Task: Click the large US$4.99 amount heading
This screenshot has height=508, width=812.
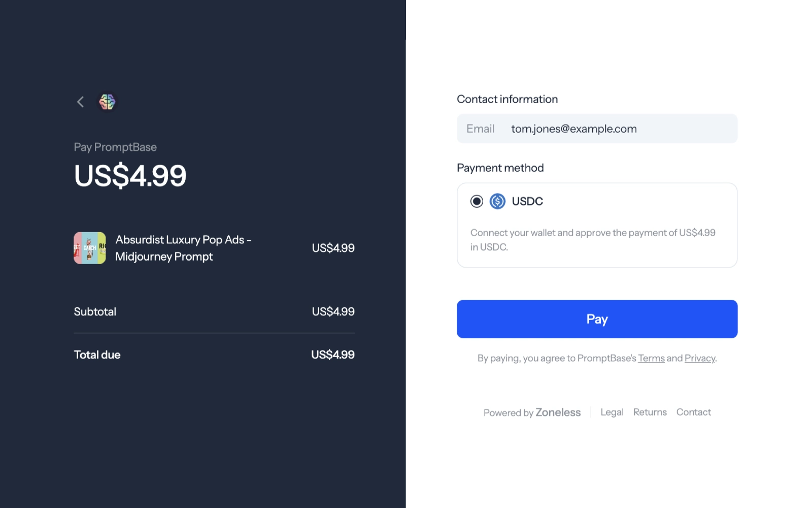Action: (130, 176)
